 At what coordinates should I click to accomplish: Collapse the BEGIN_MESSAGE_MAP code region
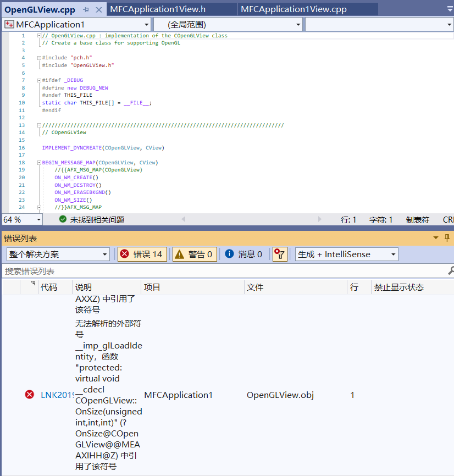(x=38, y=162)
